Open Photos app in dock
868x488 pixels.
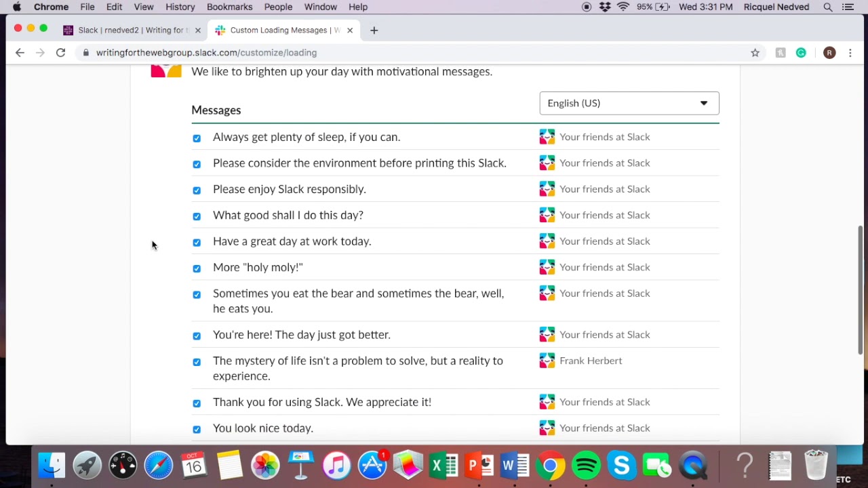265,466
